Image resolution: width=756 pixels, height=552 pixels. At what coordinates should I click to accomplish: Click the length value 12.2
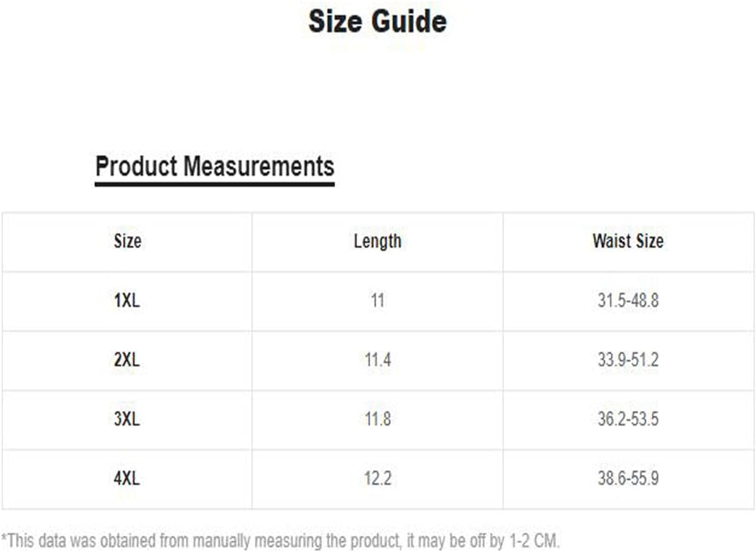tap(377, 478)
